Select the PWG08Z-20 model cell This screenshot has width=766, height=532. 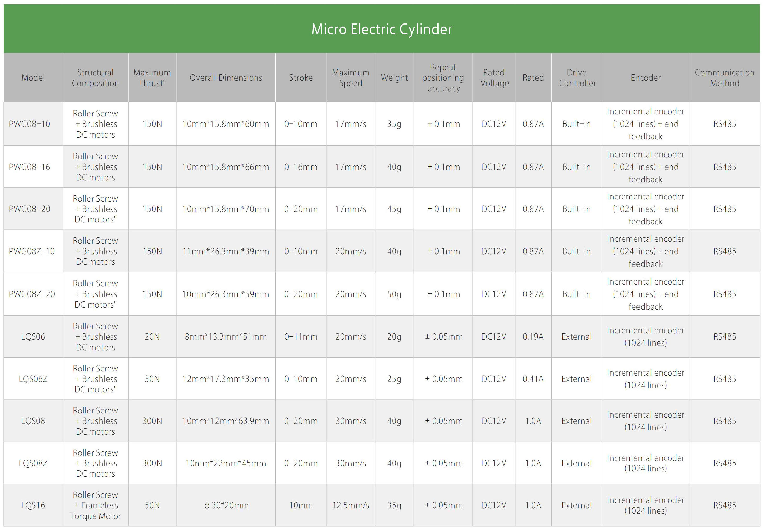pyautogui.click(x=32, y=294)
